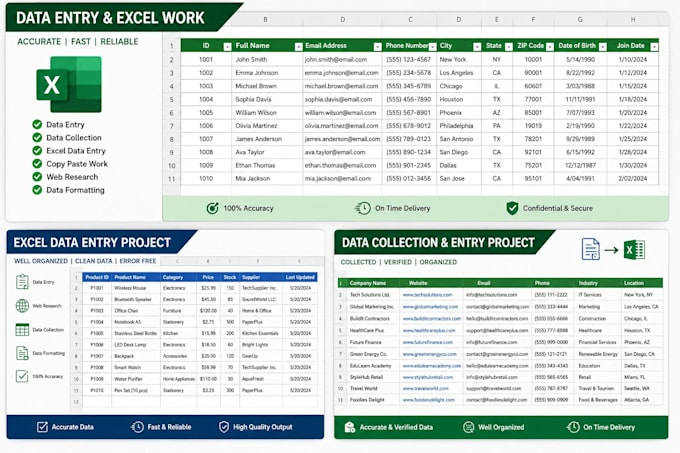Image resolution: width=680 pixels, height=453 pixels.
Task: Click the green check beside Data Formatting
Action: point(37,190)
